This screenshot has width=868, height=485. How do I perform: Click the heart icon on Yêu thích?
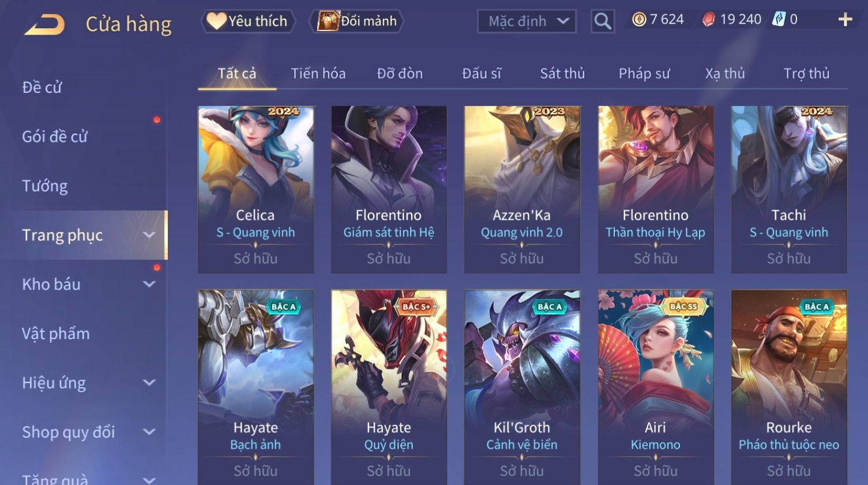[216, 21]
